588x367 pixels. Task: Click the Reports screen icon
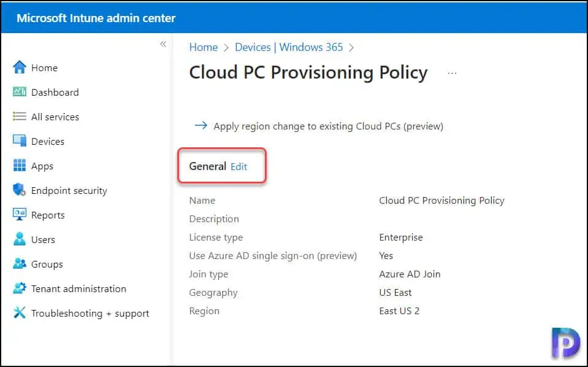[20, 215]
